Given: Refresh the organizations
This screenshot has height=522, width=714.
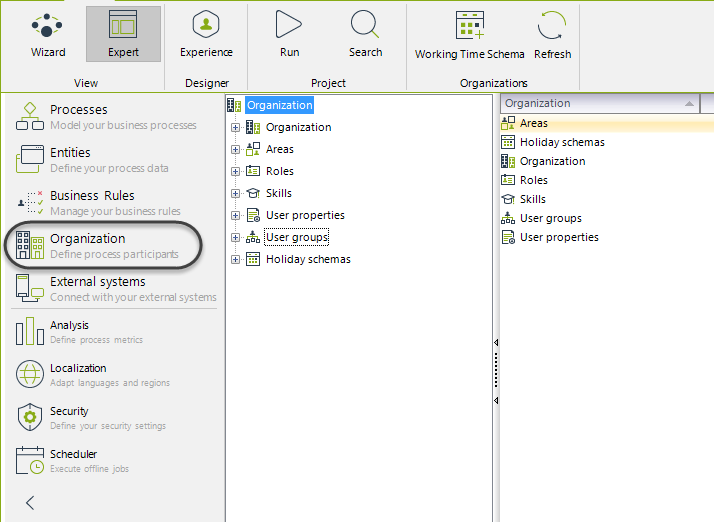Looking at the screenshot, I should coord(552,36).
